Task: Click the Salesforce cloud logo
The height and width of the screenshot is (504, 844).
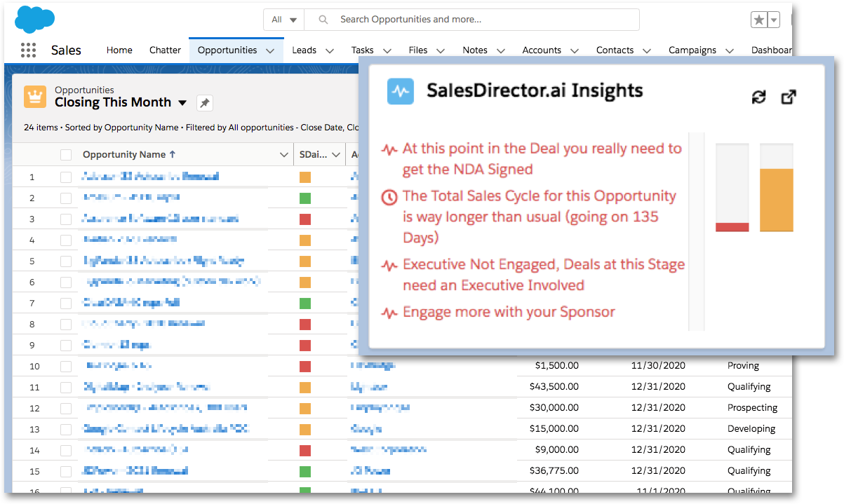Action: pyautogui.click(x=34, y=18)
